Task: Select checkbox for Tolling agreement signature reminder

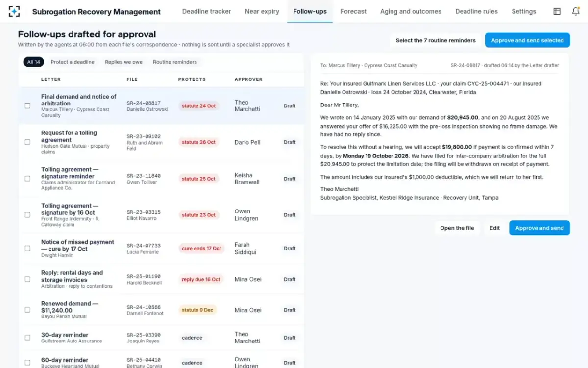Action: [27, 179]
